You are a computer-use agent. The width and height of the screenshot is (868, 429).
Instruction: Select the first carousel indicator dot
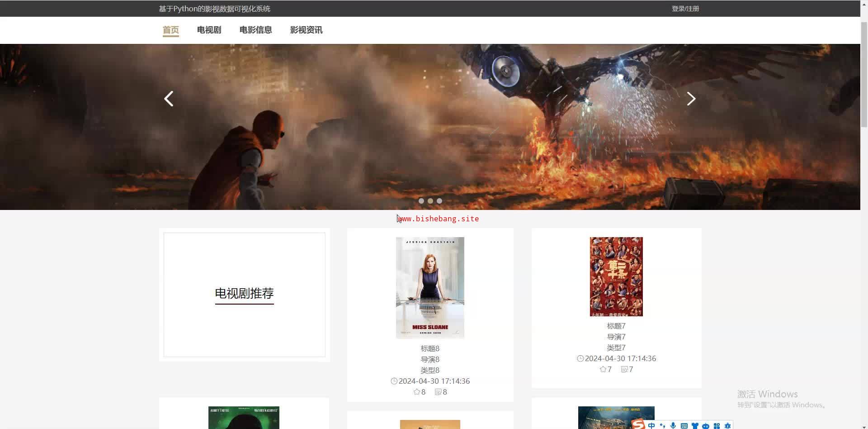[x=421, y=201]
